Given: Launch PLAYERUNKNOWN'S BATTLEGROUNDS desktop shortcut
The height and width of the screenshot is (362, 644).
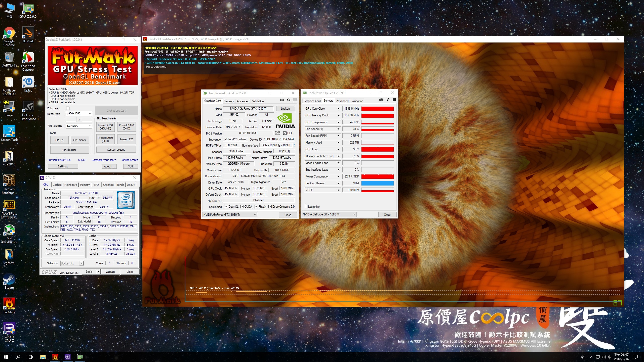Looking at the screenshot, I should click(x=9, y=209).
